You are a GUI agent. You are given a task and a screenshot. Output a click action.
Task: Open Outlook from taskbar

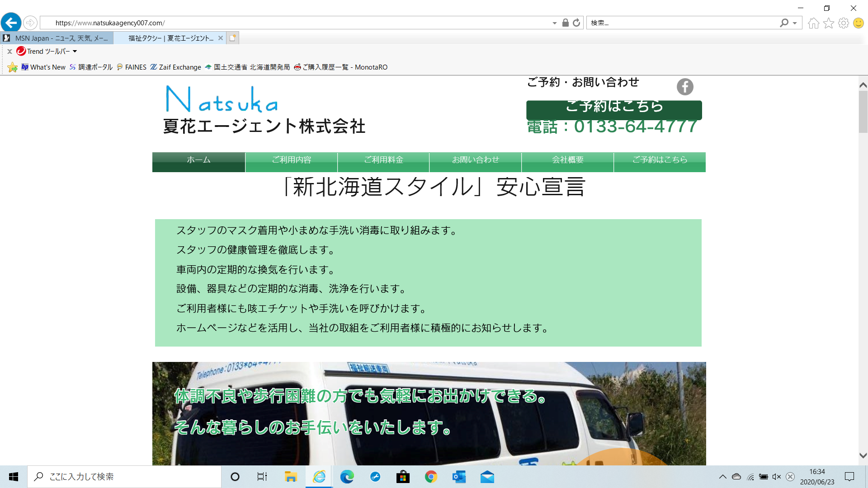(x=459, y=477)
